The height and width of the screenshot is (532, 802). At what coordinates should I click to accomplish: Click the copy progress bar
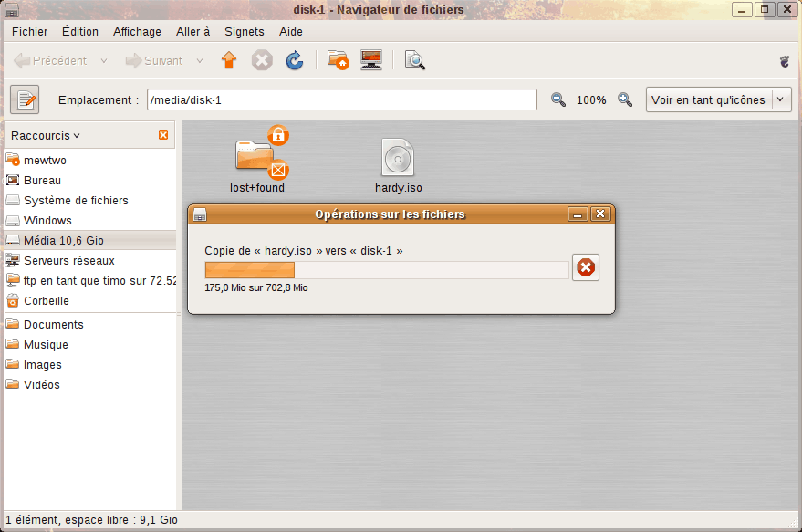coord(387,270)
